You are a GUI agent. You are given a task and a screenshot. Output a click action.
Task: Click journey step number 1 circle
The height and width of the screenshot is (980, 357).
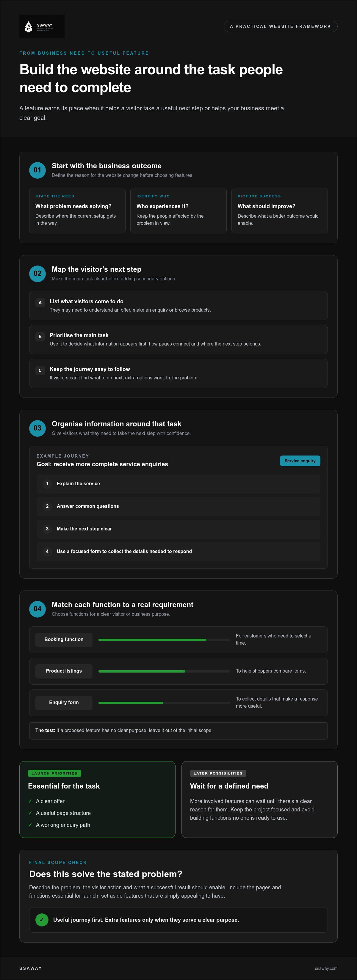[x=47, y=484]
